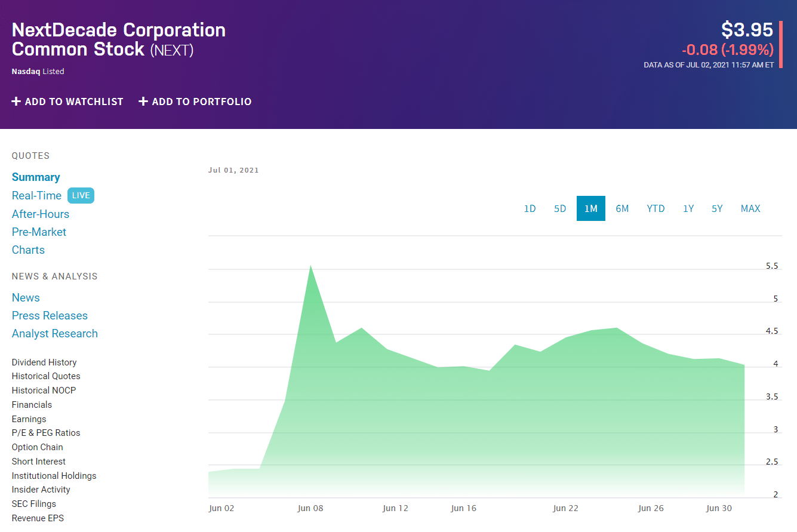Click the $3.95 current price

[747, 30]
